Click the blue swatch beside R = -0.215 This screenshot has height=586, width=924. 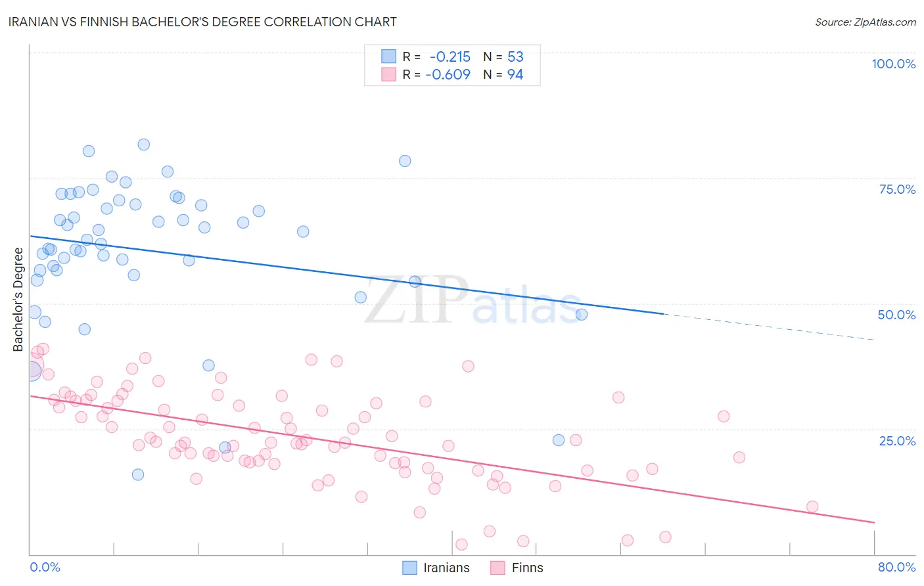[x=389, y=56]
